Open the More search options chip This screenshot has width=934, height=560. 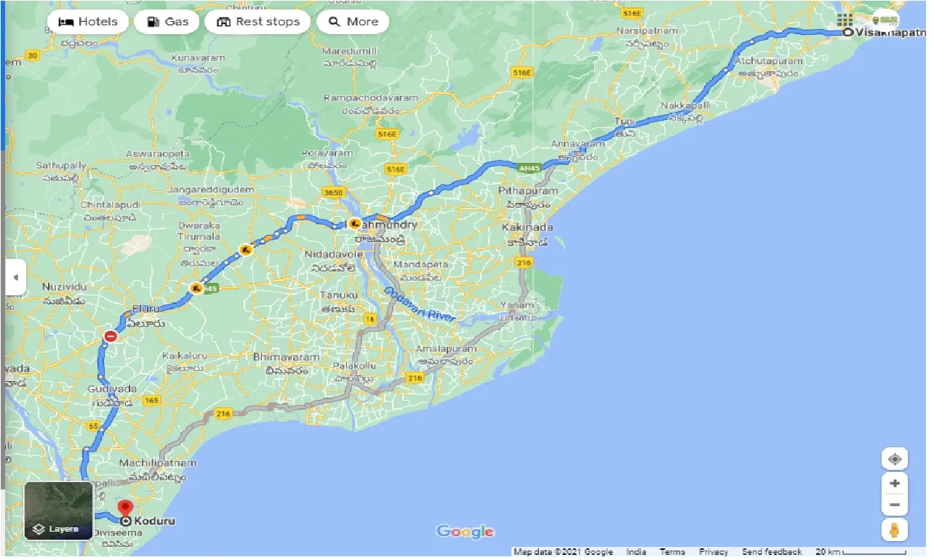(x=353, y=22)
